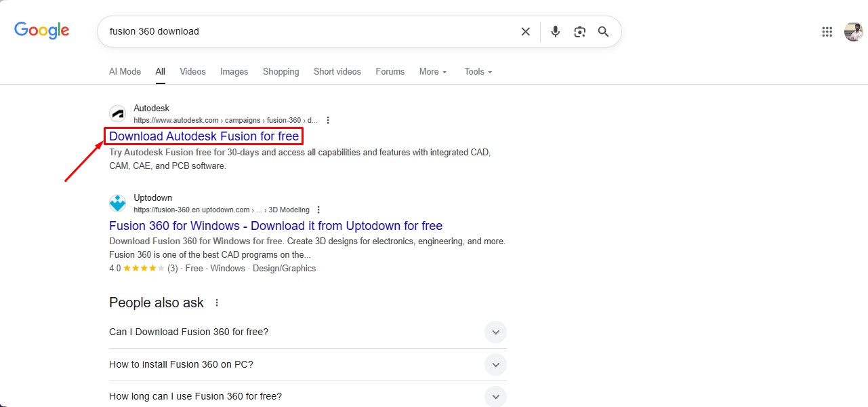The image size is (868, 407).
Task: Click the fusion-360.en.uptodown.com URL breadcrumb
Action: [222, 210]
